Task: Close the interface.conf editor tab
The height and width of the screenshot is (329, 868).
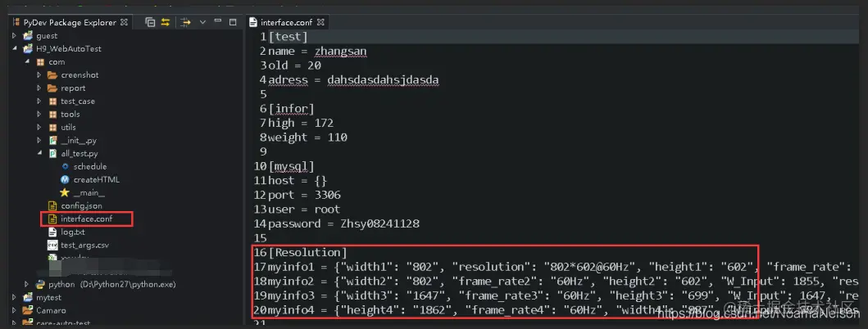Action: tap(320, 23)
